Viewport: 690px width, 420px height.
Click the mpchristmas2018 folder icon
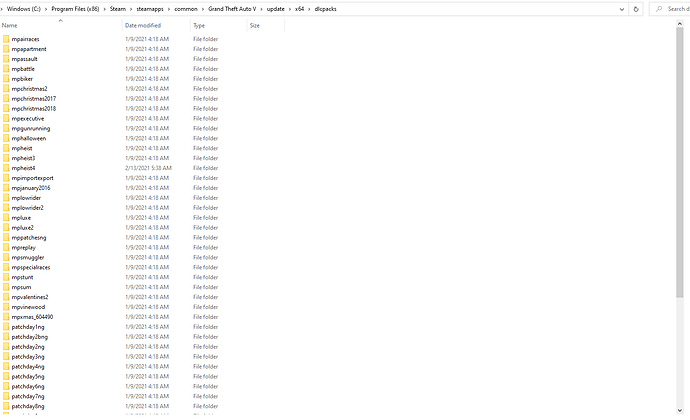point(6,108)
